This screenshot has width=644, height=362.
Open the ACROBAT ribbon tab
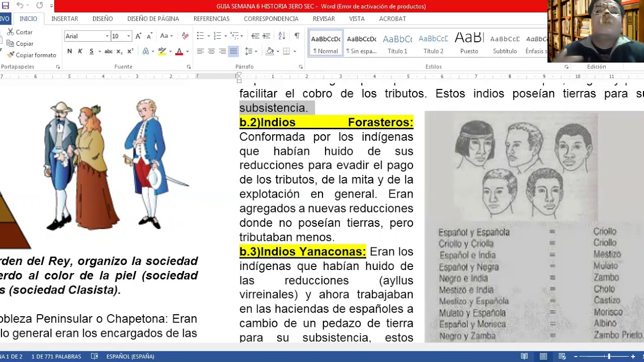392,19
